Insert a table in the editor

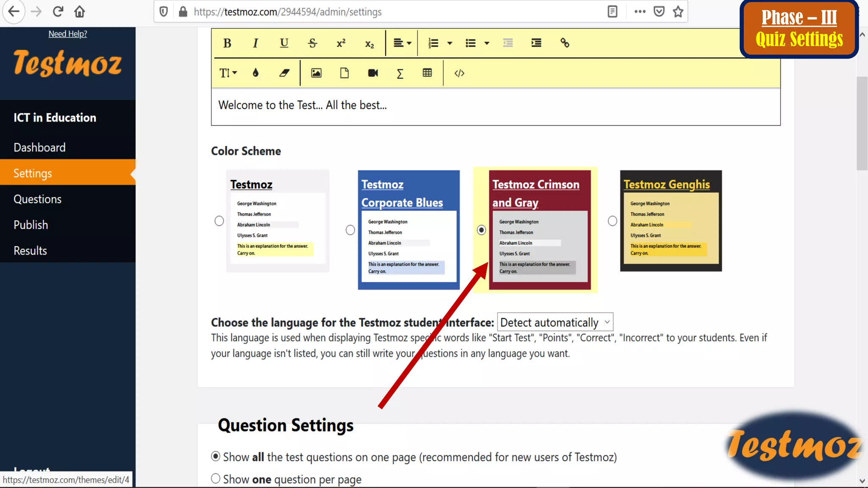click(x=427, y=73)
